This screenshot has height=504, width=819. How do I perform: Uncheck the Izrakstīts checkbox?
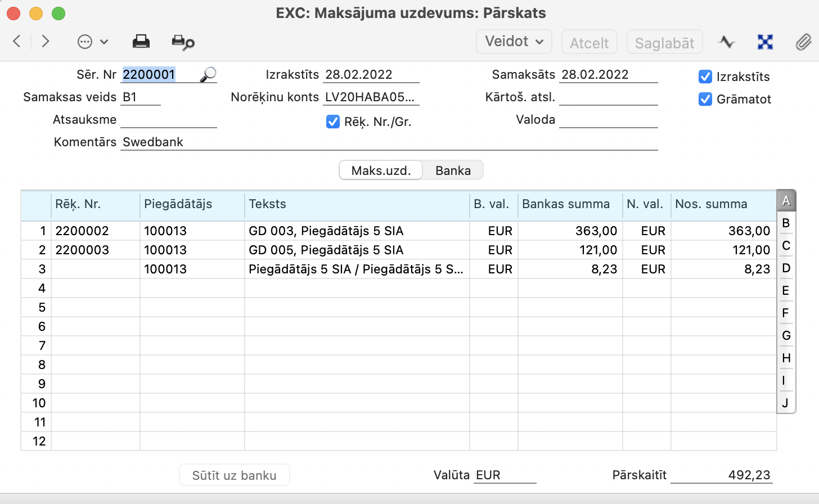(705, 76)
